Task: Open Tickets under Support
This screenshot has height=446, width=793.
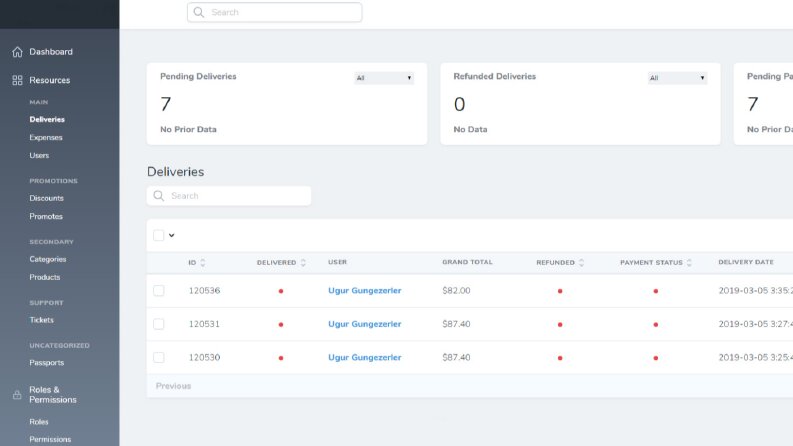Action: pyautogui.click(x=41, y=320)
